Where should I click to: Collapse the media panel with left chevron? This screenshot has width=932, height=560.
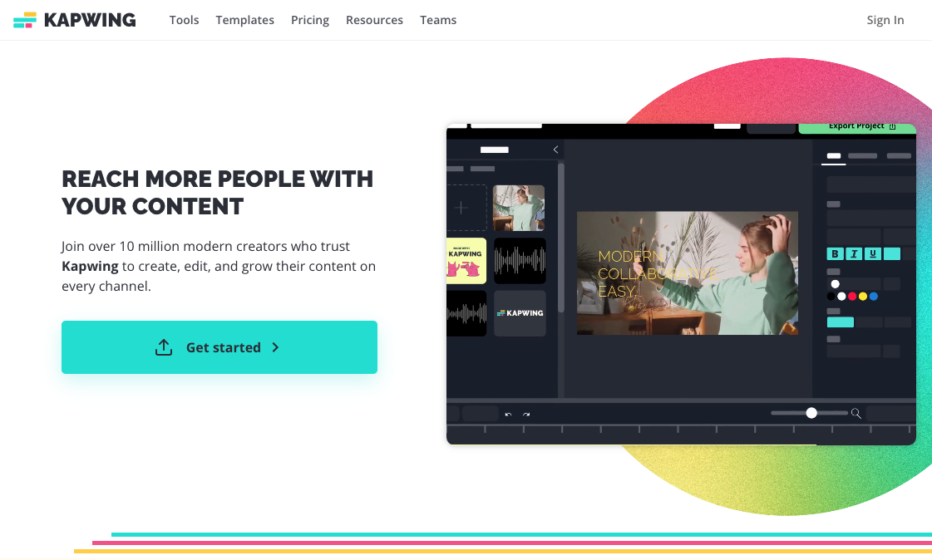click(x=555, y=150)
